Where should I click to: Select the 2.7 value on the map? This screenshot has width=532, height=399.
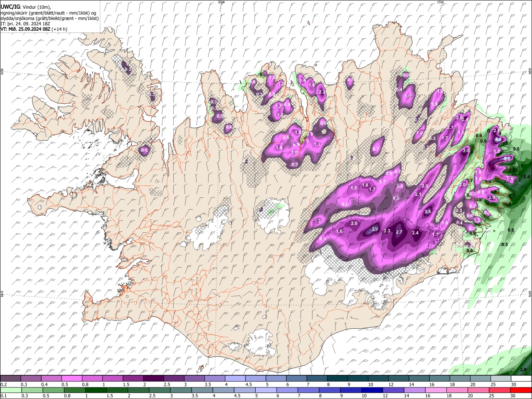[399, 232]
